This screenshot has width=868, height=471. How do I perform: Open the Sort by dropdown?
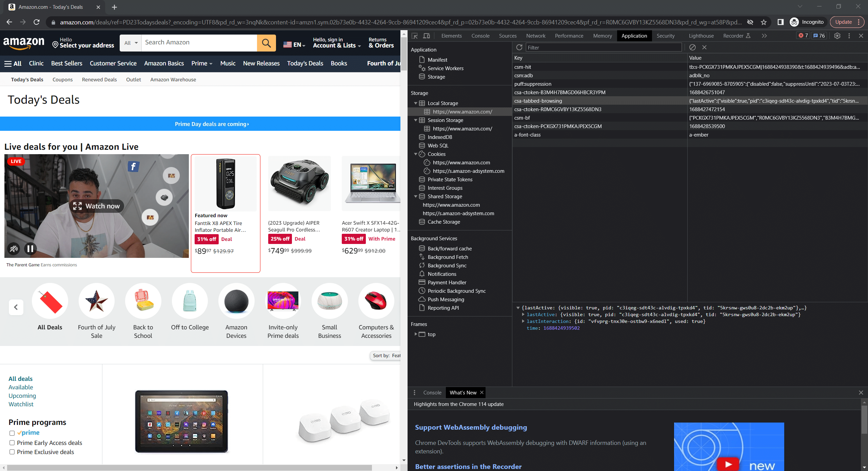(x=386, y=355)
